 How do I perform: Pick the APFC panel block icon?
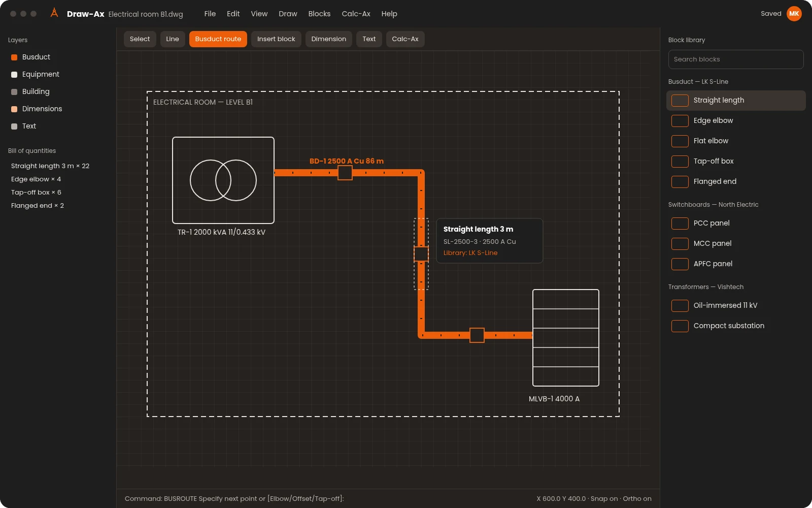[x=680, y=264]
